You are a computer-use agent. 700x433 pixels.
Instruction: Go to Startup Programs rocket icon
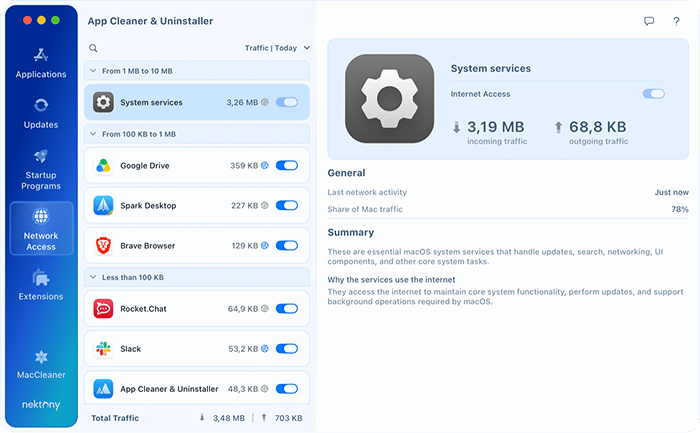[x=41, y=156]
